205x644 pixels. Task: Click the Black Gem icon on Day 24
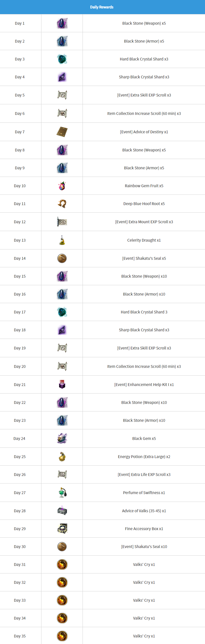[62, 438]
